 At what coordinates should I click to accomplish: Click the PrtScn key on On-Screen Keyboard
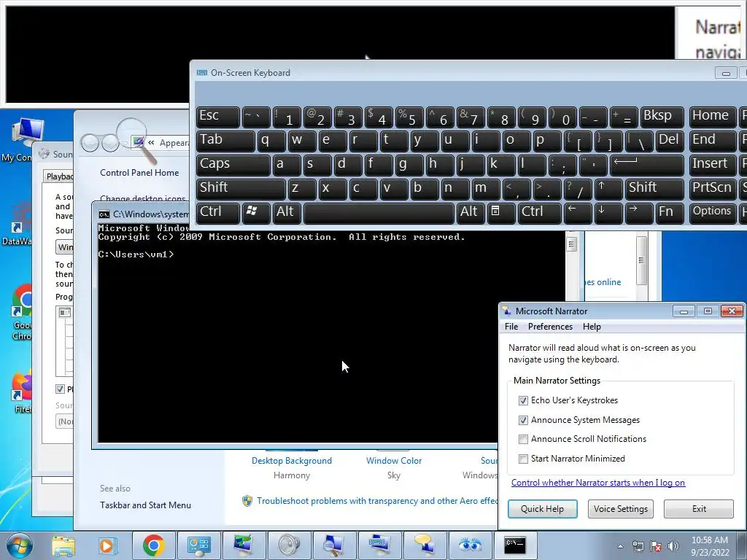712,189
